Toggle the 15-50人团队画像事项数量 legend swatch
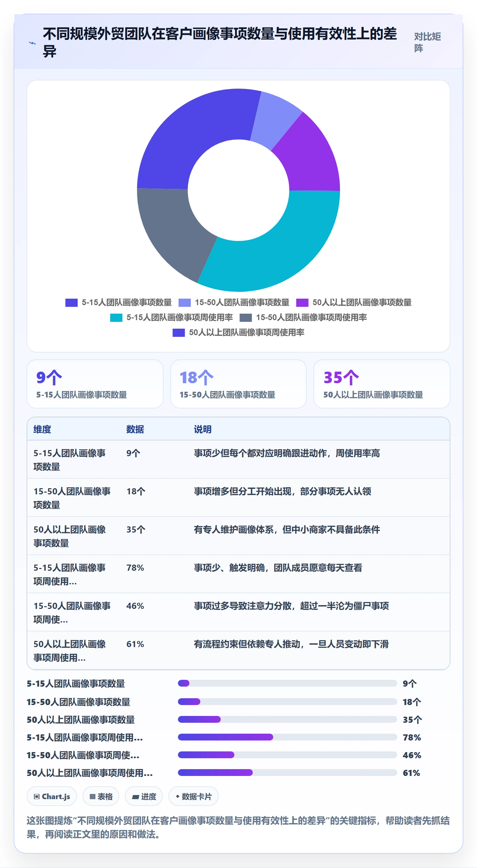 (x=185, y=302)
